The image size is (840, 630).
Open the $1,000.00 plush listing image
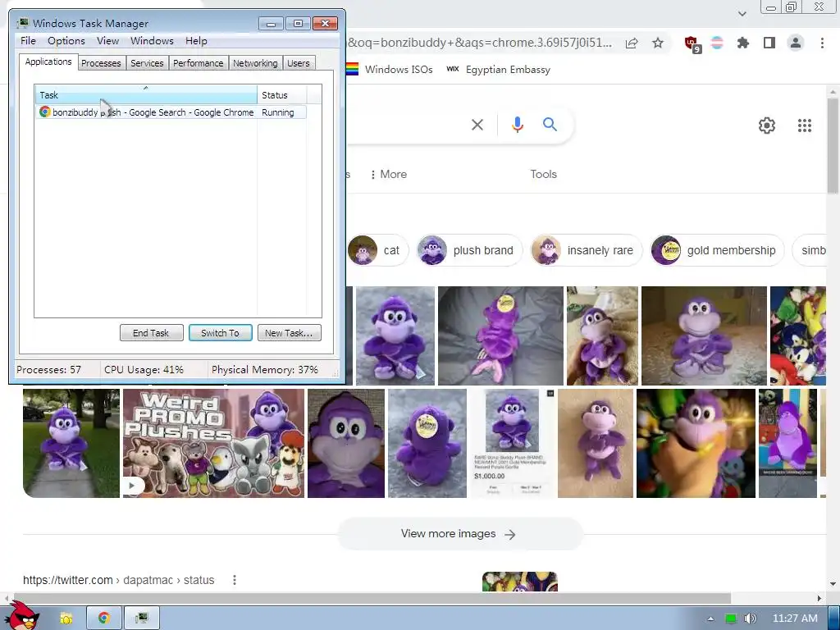coord(512,443)
